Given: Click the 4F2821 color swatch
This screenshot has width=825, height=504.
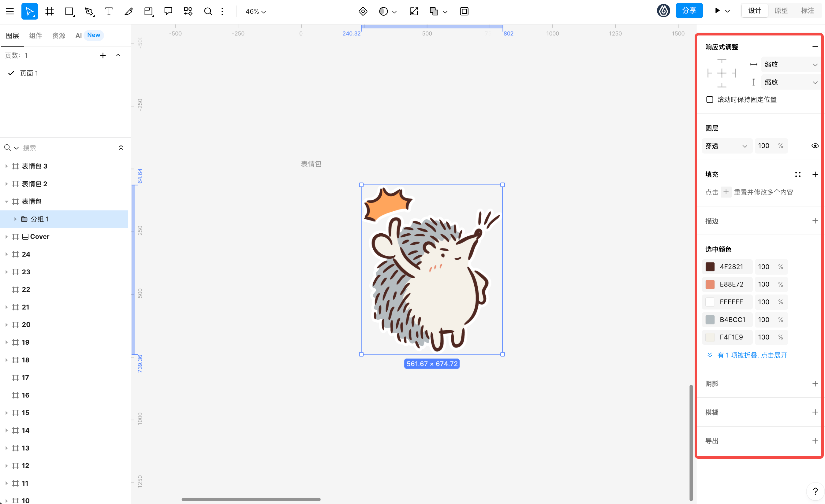Looking at the screenshot, I should 710,267.
